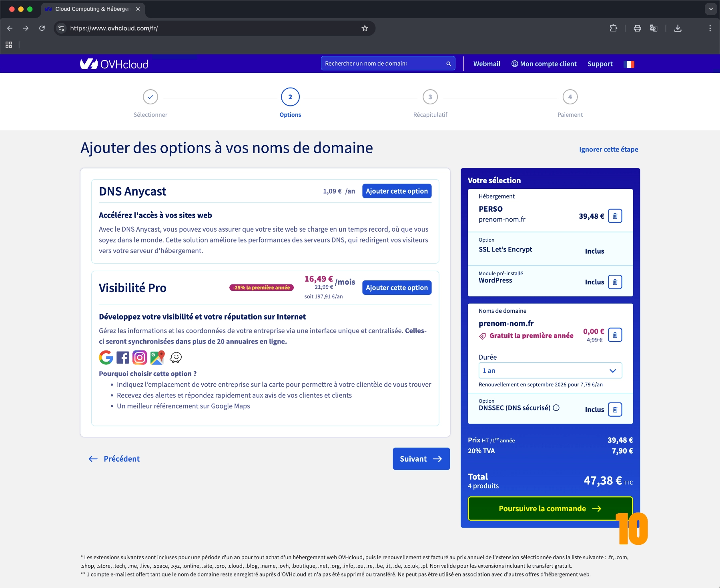Add the DNS Anycast option
Image resolution: width=720 pixels, height=588 pixels.
(x=397, y=191)
